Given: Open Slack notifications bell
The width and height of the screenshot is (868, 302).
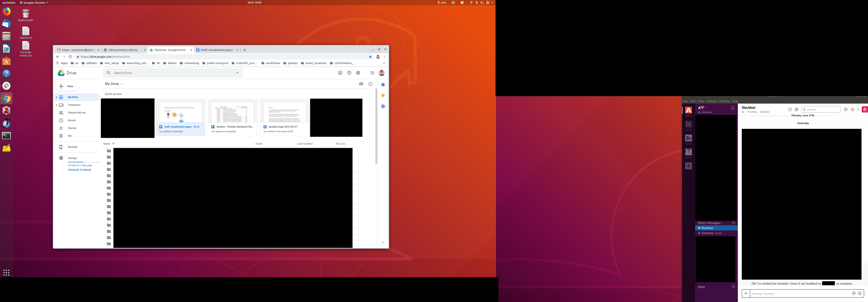Looking at the screenshot, I should click(x=733, y=108).
